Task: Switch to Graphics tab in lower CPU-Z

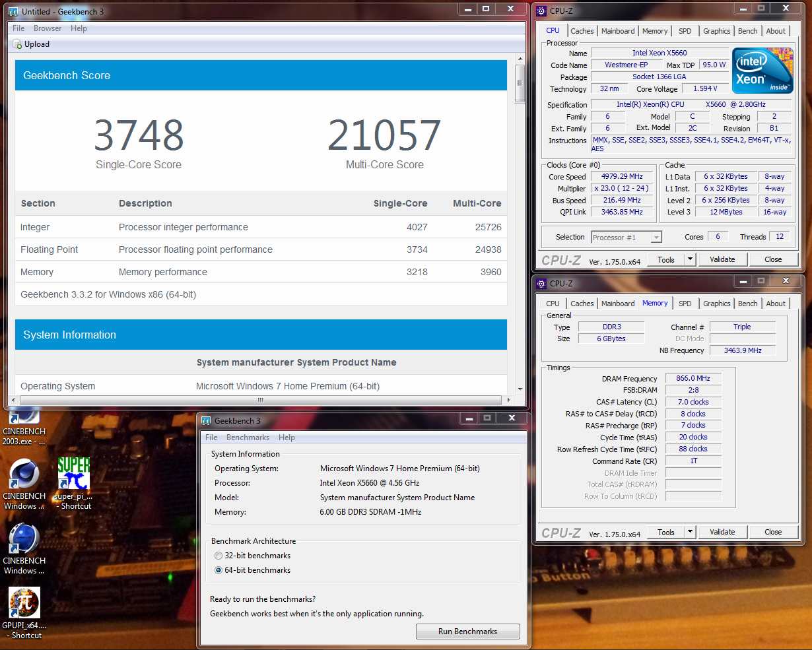Action: click(717, 304)
